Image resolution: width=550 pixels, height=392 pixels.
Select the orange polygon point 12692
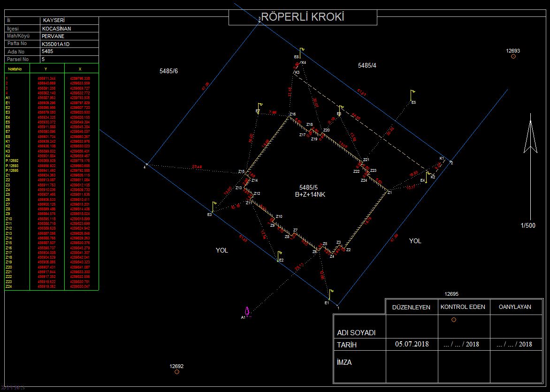pyautogui.click(x=177, y=372)
